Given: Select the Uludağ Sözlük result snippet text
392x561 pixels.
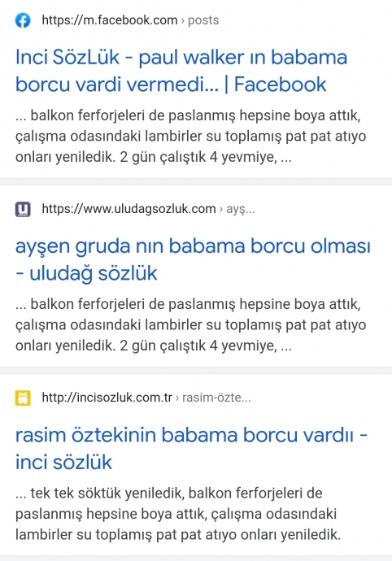Looking at the screenshot, I should pyautogui.click(x=190, y=325).
